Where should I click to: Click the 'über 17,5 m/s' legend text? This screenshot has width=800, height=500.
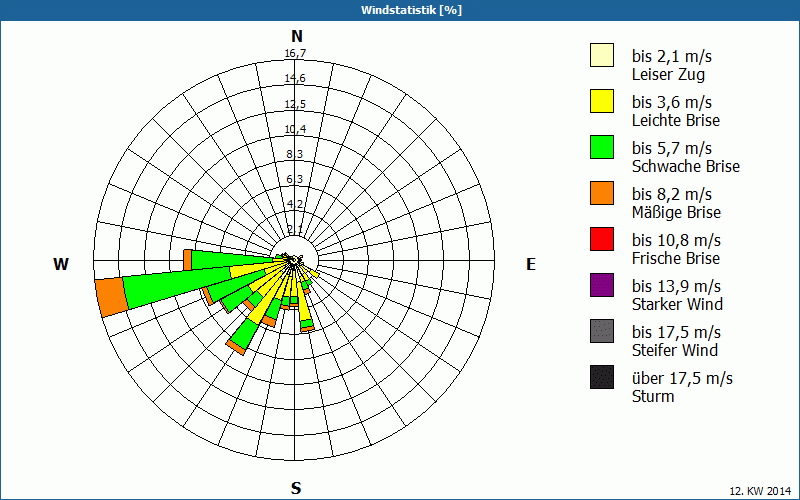tap(682, 377)
